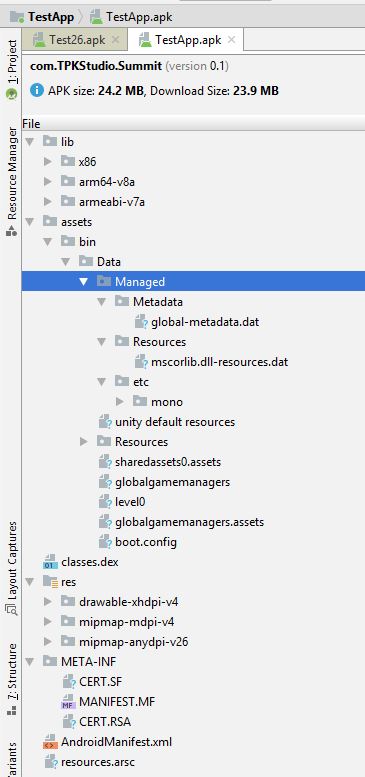Collapse the META-INF folder arrow
365x777 pixels.
click(x=30, y=662)
